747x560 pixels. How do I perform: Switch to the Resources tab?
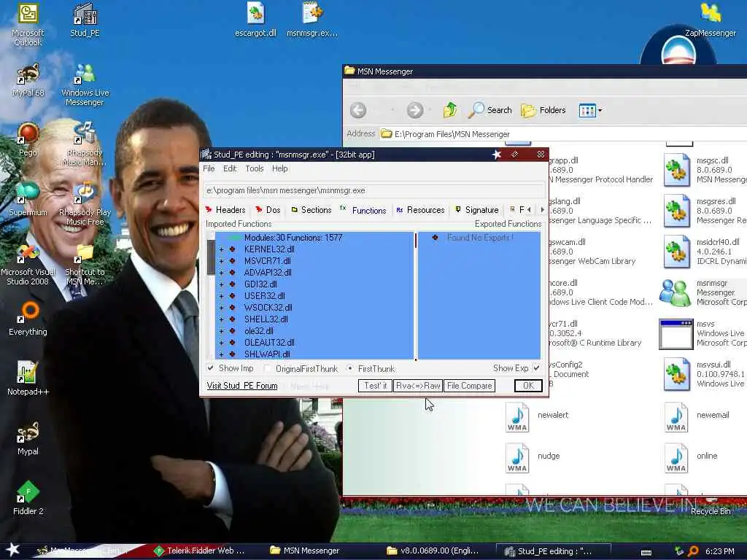(420, 210)
